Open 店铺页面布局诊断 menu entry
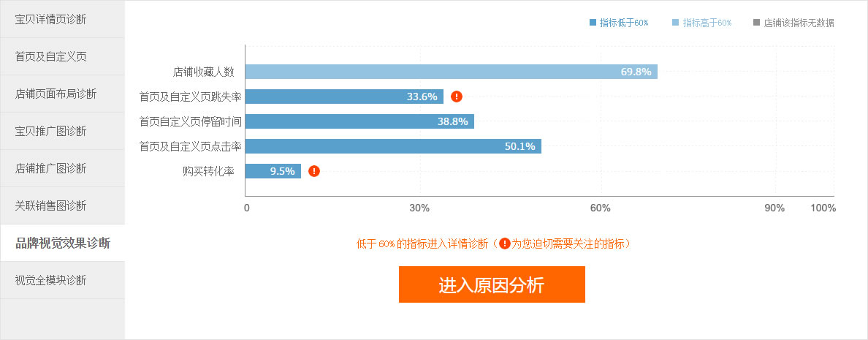This screenshot has width=868, height=340. pos(63,94)
